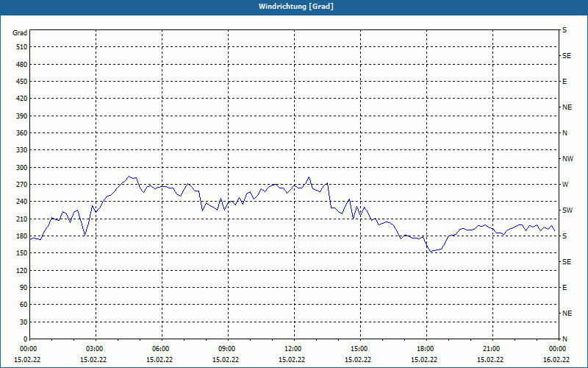Select the E compass label at the 450 gridline
The image size is (588, 368).
[564, 82]
